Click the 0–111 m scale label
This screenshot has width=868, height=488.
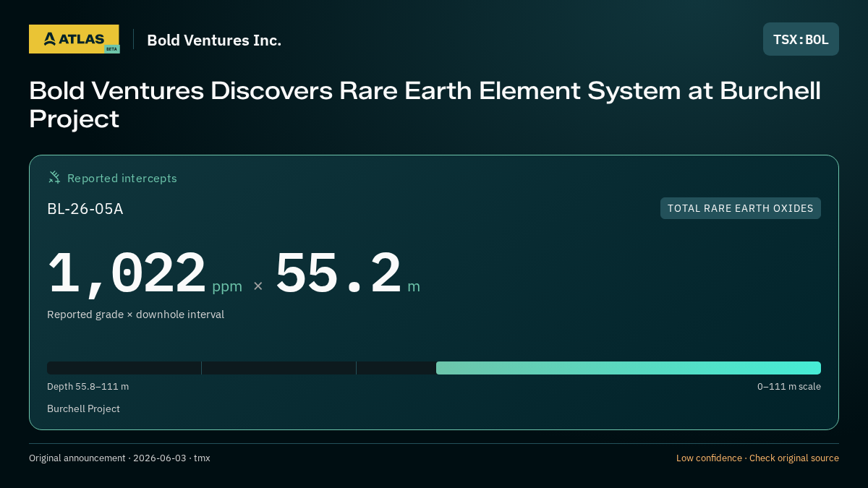tap(789, 387)
